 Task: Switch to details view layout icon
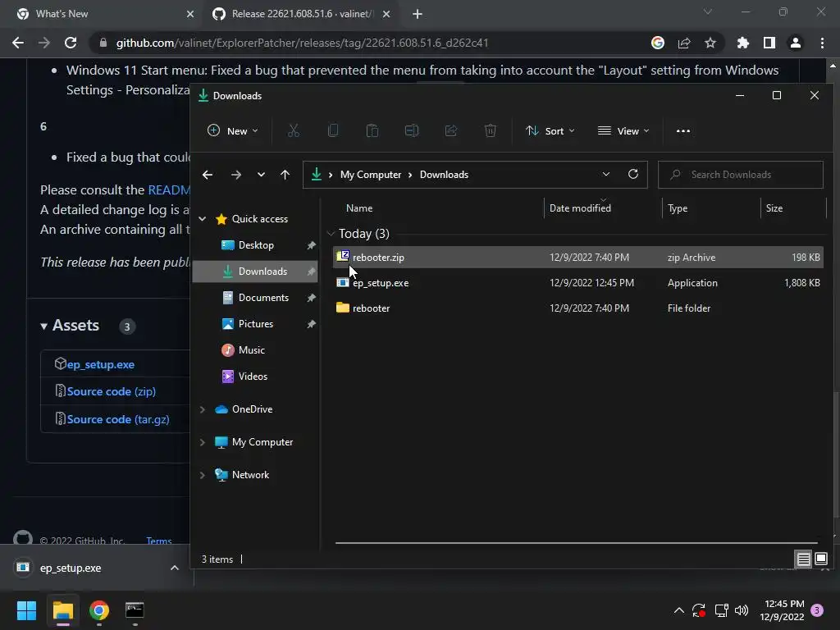804,559
